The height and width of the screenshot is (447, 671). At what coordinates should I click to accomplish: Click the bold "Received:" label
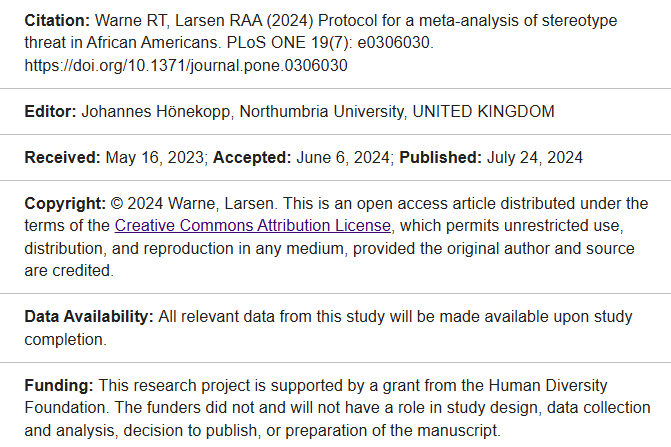tap(63, 157)
